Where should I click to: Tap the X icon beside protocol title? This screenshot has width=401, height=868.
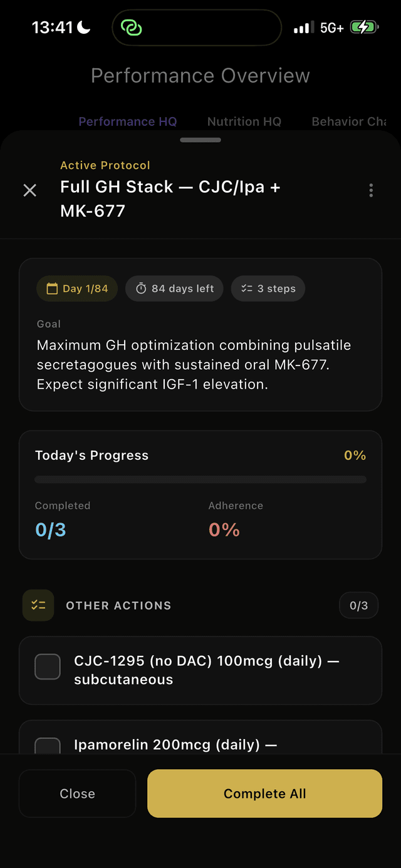pyautogui.click(x=29, y=190)
